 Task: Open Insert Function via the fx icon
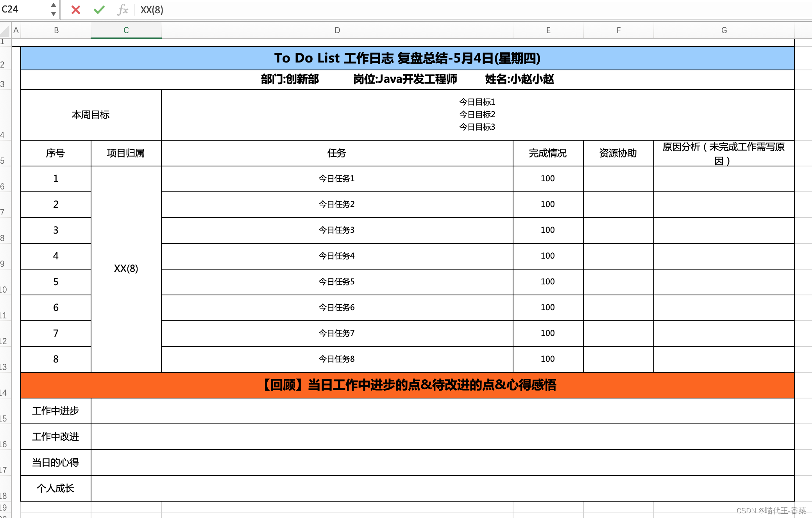(x=123, y=10)
